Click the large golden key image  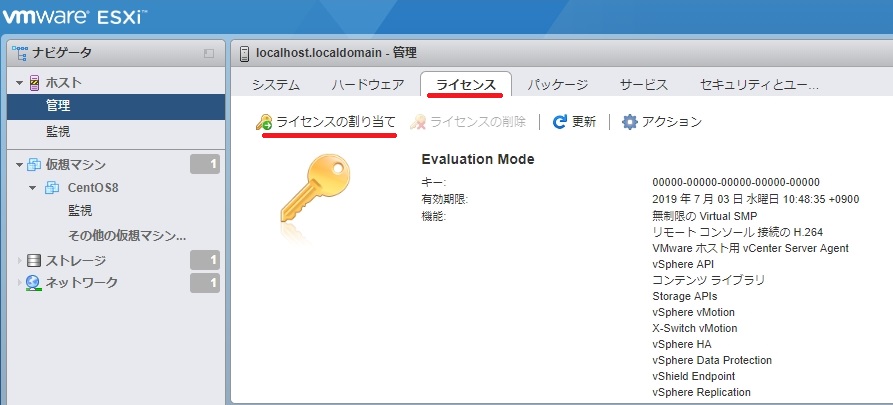pyautogui.click(x=315, y=189)
